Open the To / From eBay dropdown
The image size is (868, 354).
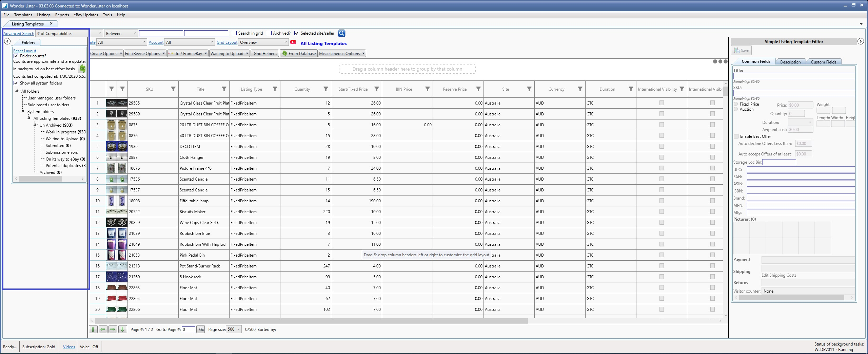click(188, 54)
